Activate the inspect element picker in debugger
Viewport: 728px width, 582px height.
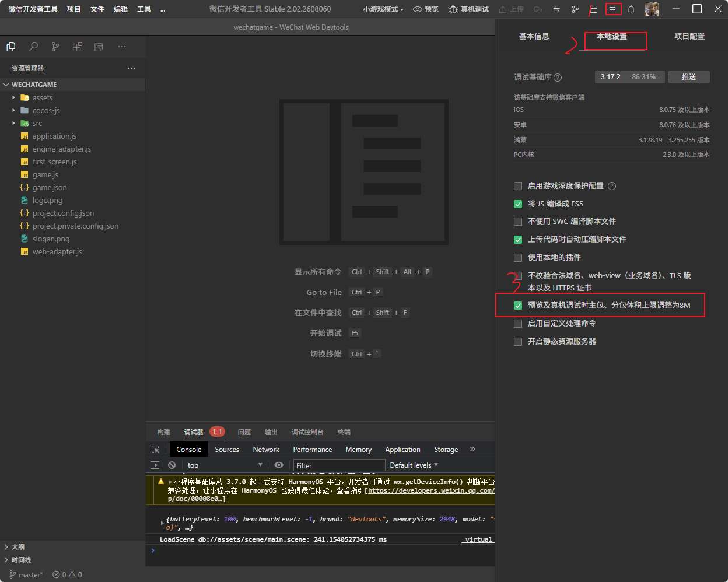(155, 450)
